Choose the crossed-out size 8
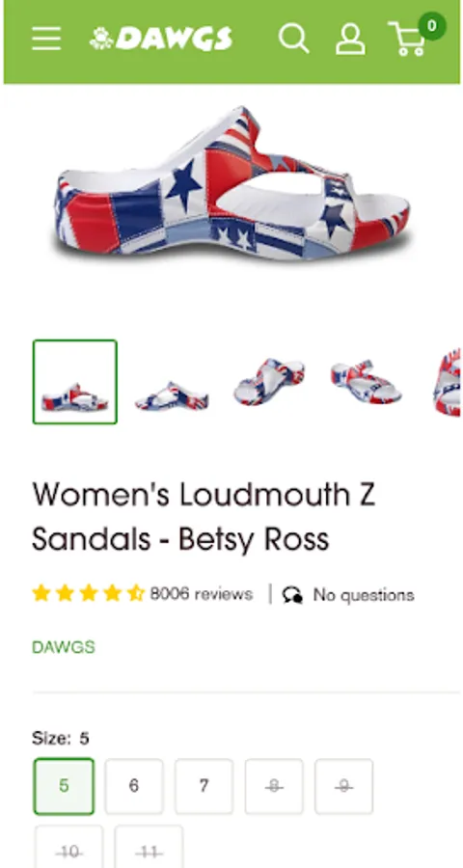 click(274, 786)
